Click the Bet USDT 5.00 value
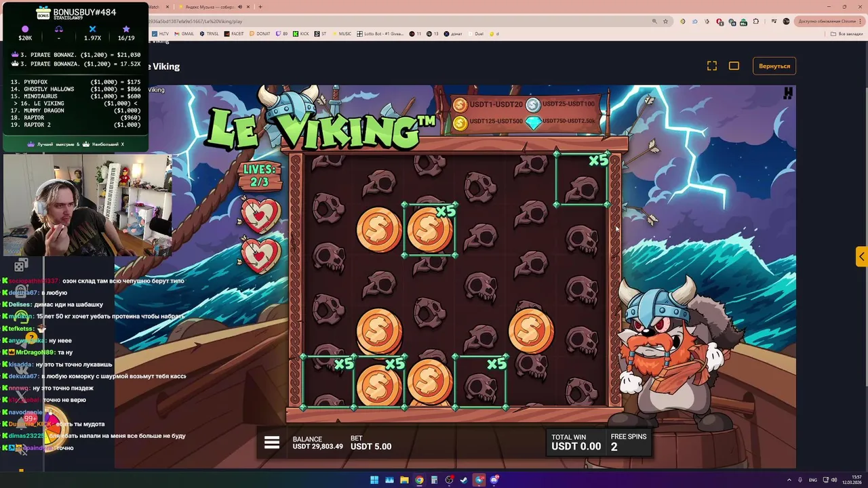The image size is (868, 488). (x=370, y=446)
